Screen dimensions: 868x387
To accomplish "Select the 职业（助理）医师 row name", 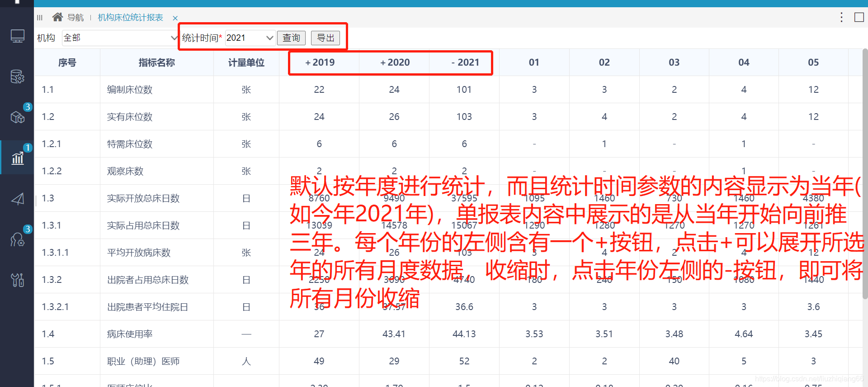I will 143,361.
